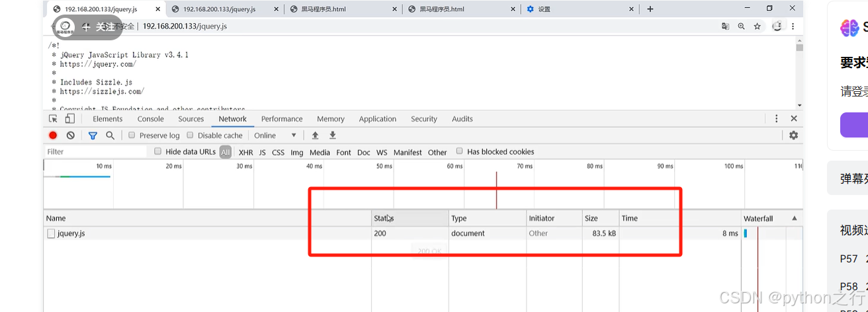Enable Disable cache checkbox
The width and height of the screenshot is (868, 312).
pos(190,135)
